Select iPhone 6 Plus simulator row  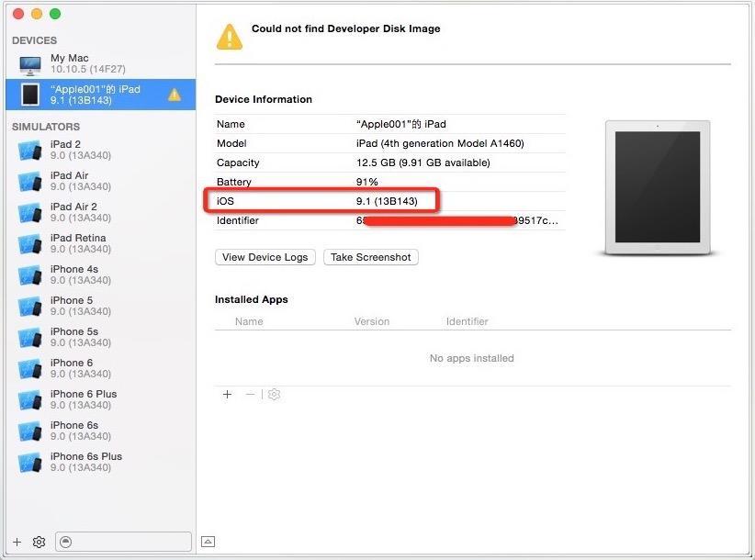click(101, 399)
